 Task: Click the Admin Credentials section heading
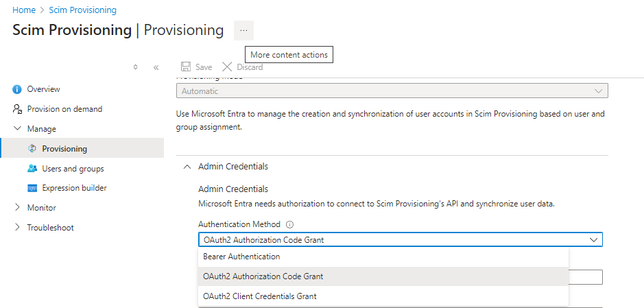point(233,167)
